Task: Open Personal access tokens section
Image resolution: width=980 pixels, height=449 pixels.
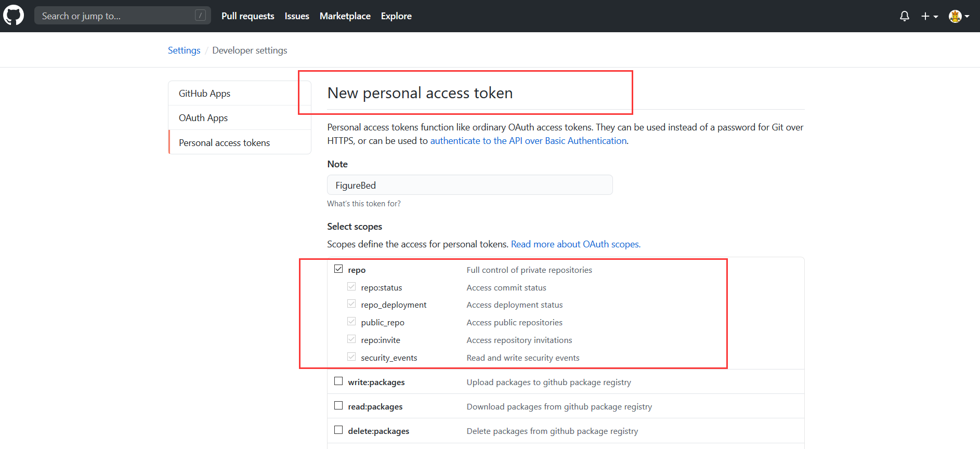Action: [x=224, y=143]
